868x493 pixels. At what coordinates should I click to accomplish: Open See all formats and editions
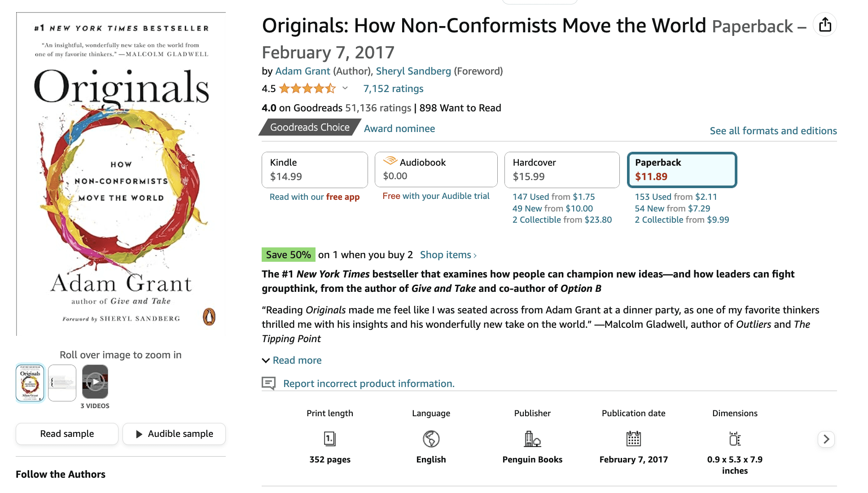click(773, 131)
